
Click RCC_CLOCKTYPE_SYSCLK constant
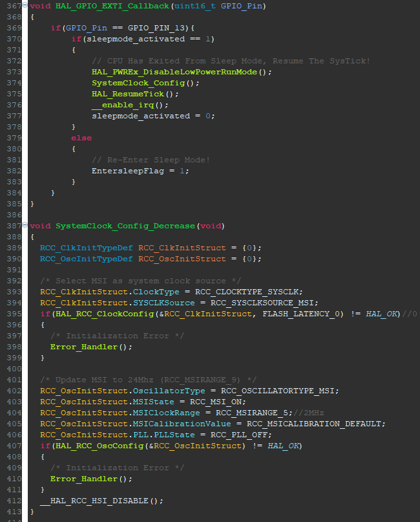247,292
